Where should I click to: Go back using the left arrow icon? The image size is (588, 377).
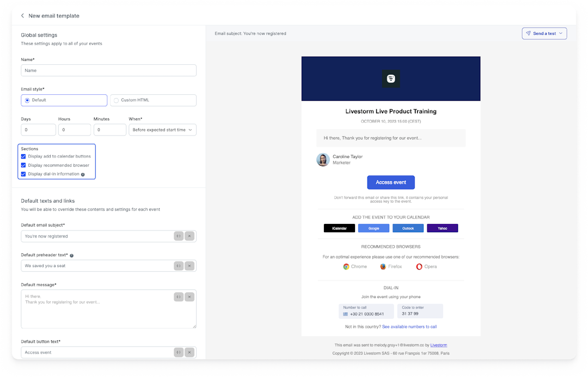tap(22, 16)
